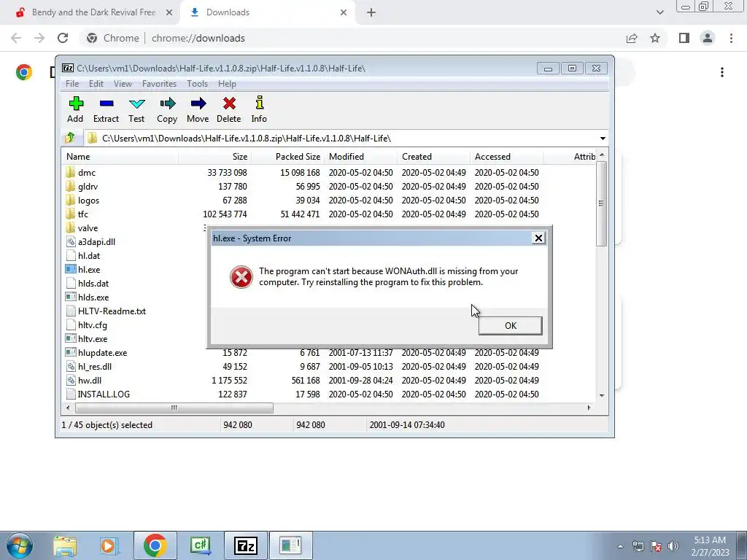
Task: Click the Copy toolbar icon
Action: [x=167, y=110]
